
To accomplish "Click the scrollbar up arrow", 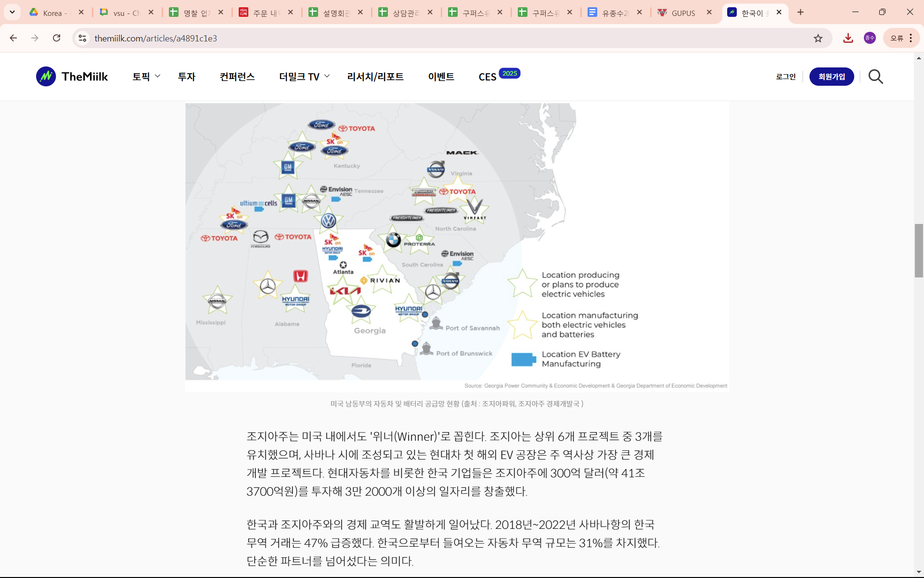I will click(x=919, y=58).
